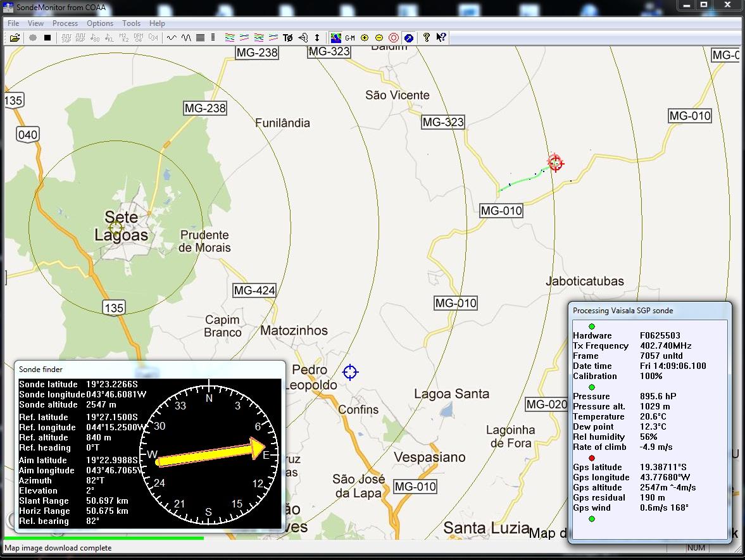The width and height of the screenshot is (745, 560).
Task: Click the Gps latitude value 19.38711°S
Action: [663, 467]
